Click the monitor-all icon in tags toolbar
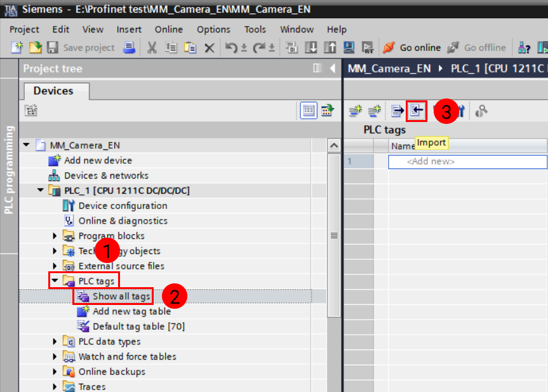Screen dimensions: 548x392 pyautogui.click(x=481, y=111)
